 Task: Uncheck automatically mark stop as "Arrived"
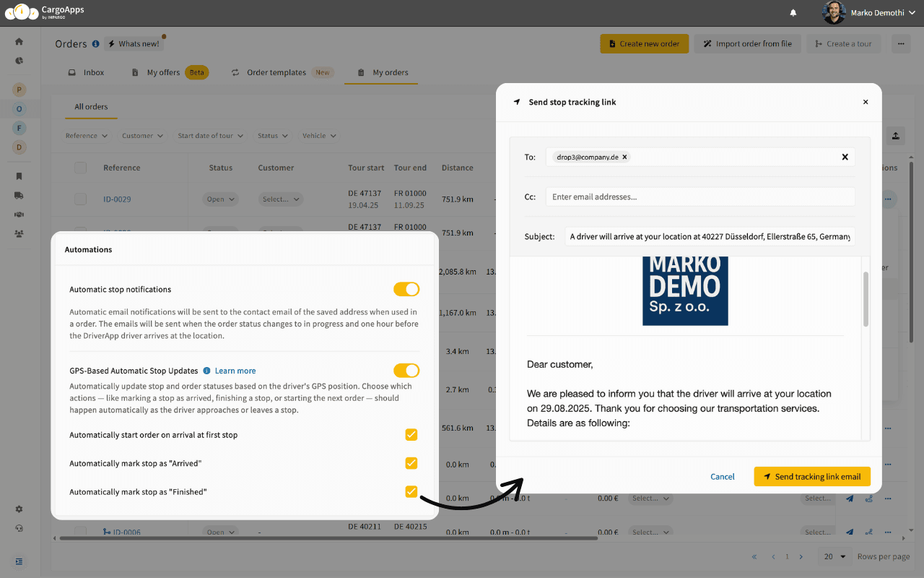[x=411, y=463]
